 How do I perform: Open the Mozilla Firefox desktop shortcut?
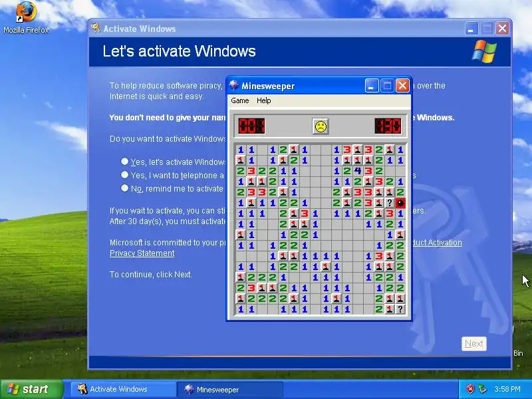[26, 17]
